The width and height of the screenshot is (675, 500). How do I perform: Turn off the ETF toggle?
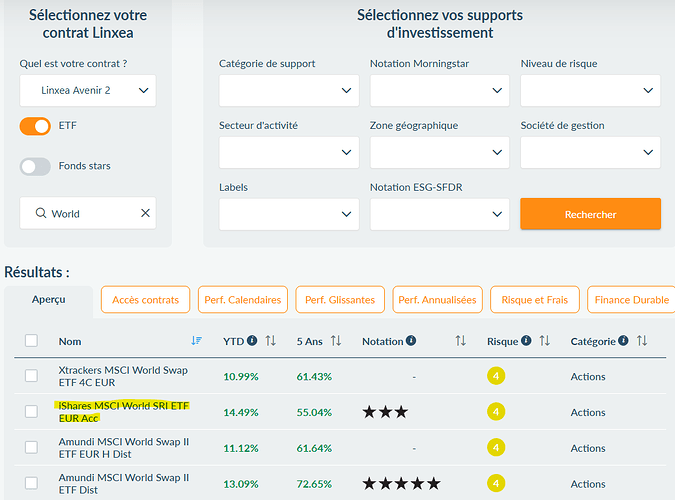tap(35, 126)
